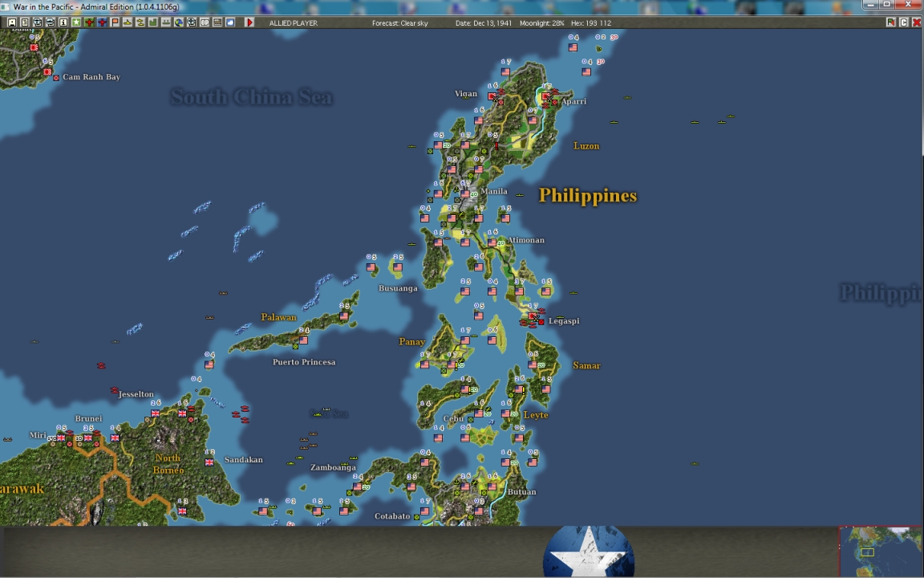Click the 'South China Sea' label
This screenshot has width=924, height=578.
[x=252, y=96]
